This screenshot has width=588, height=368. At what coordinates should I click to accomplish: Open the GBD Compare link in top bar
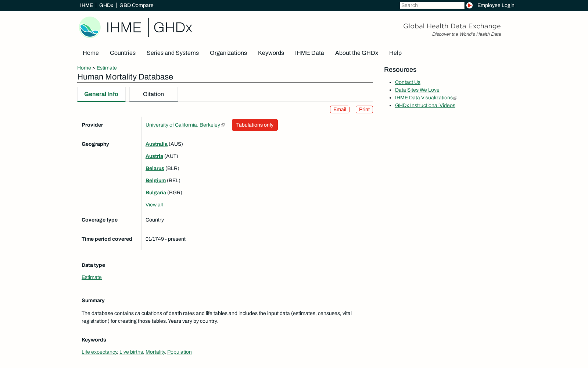(136, 6)
